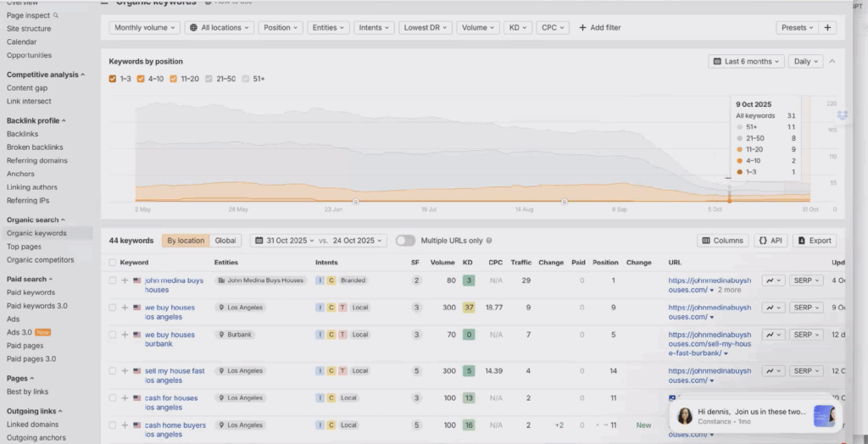Open SERP dropdown for we buy houses los angeles
The height and width of the screenshot is (444, 868).
(806, 308)
